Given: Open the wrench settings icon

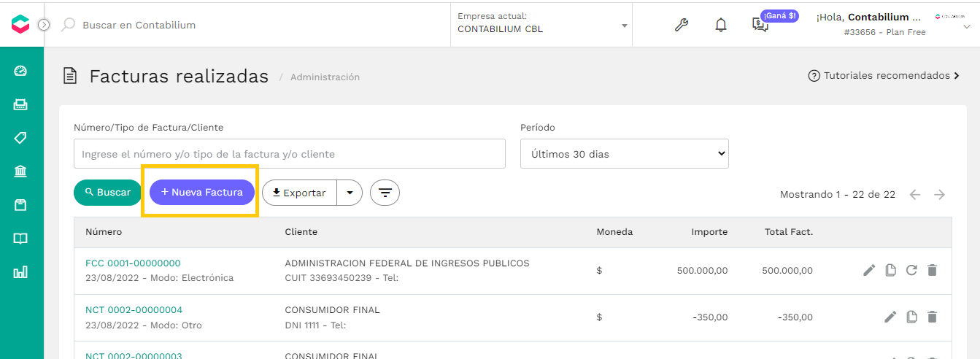Looking at the screenshot, I should click(681, 25).
